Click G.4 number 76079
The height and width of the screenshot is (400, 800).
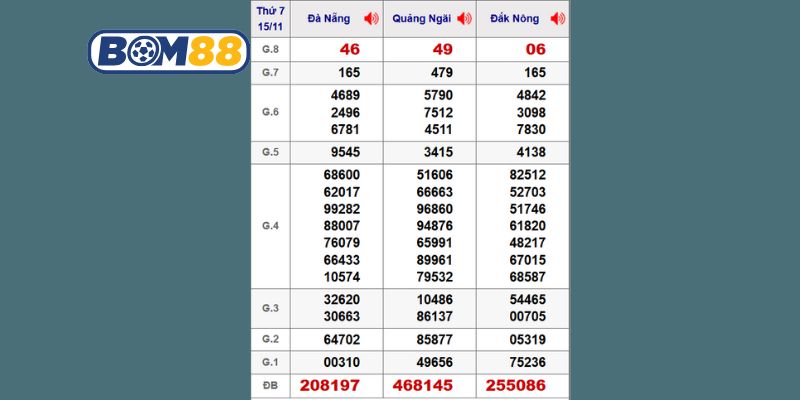click(x=342, y=242)
